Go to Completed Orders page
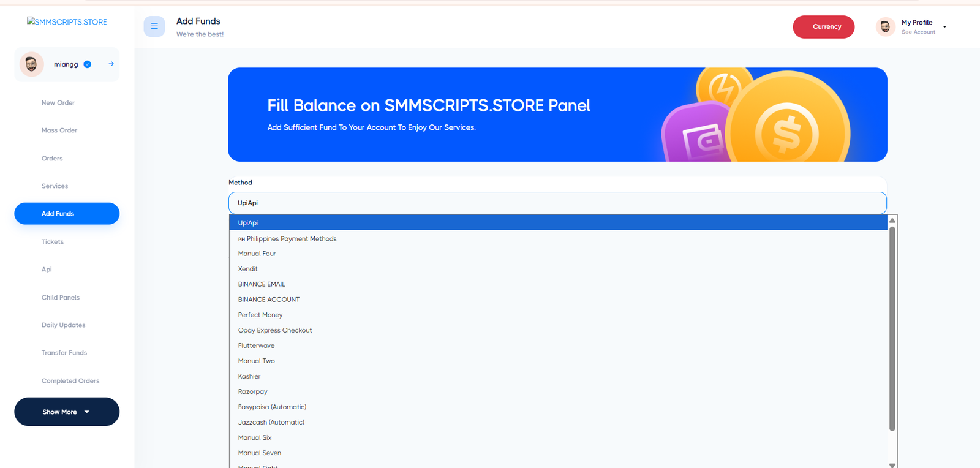Screen dimensions: 980x468 tap(70, 381)
